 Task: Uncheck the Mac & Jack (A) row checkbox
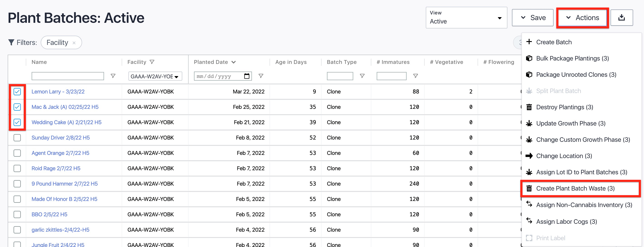tap(17, 107)
